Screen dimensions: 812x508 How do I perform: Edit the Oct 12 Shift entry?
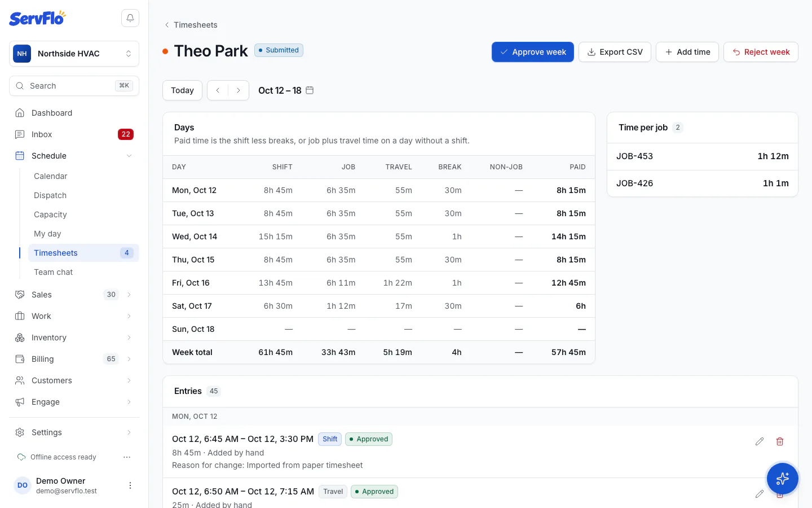(760, 441)
